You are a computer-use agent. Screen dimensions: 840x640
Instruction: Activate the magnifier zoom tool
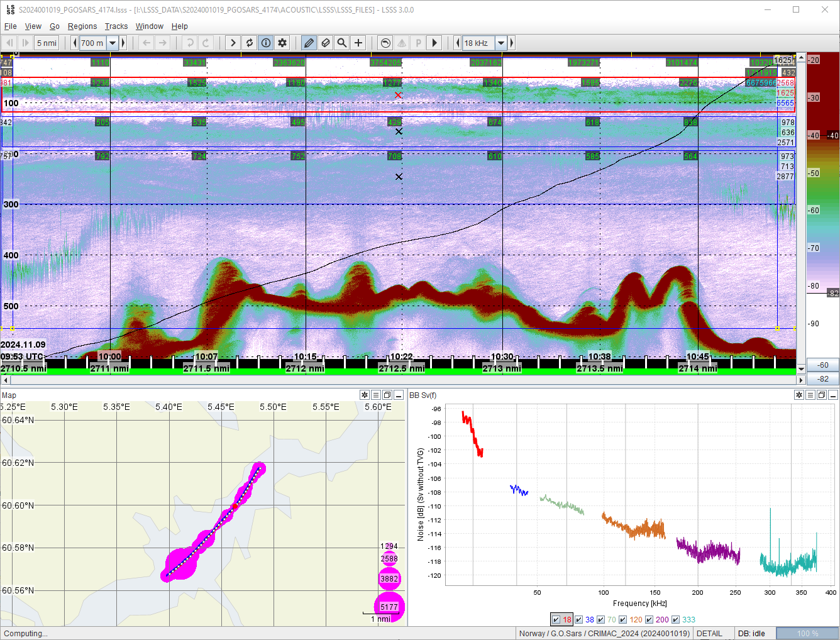341,43
